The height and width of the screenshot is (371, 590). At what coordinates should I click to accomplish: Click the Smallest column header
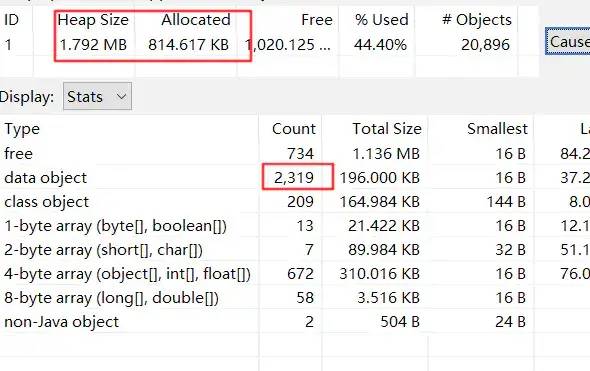pyautogui.click(x=497, y=129)
